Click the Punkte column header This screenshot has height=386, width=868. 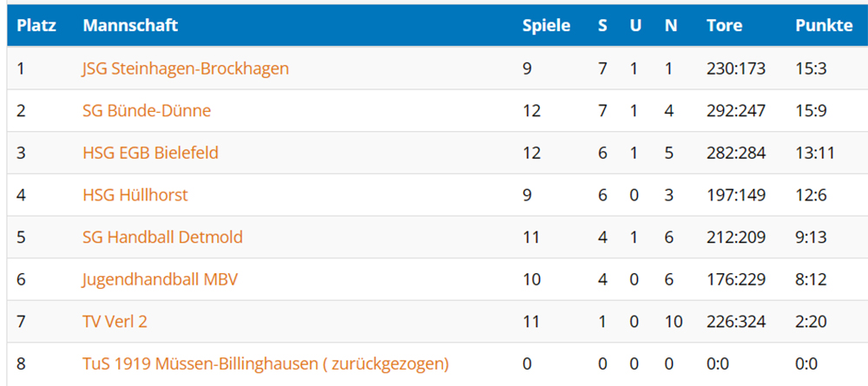coord(824,25)
